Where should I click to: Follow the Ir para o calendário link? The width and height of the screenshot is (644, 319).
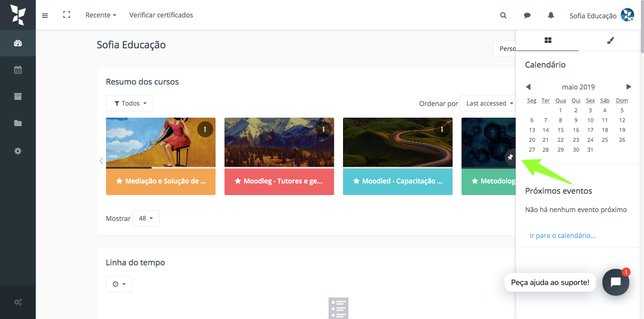(x=563, y=235)
